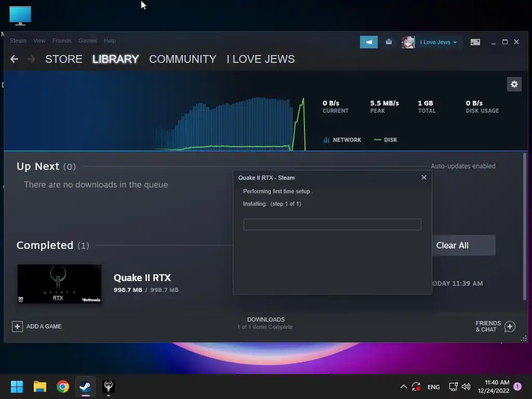Click the announcements megaphone icon
The height and width of the screenshot is (399, 532).
[x=369, y=42]
